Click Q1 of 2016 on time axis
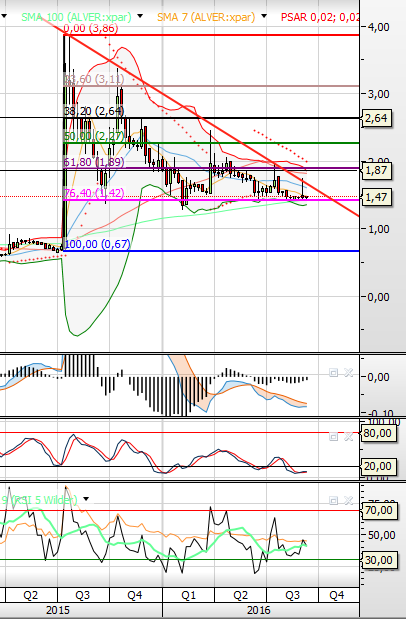Screen dimensions: 406x619 tap(188, 595)
